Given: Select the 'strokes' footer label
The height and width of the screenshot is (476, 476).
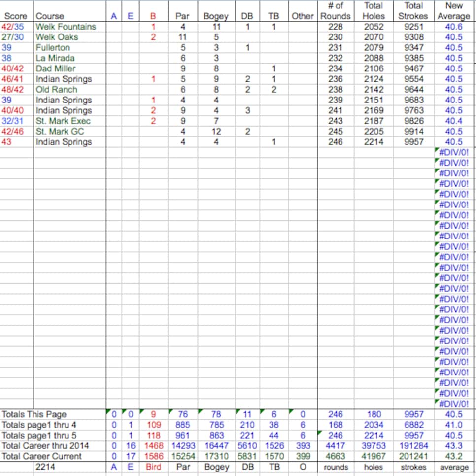Looking at the screenshot, I should pyautogui.click(x=413, y=467).
